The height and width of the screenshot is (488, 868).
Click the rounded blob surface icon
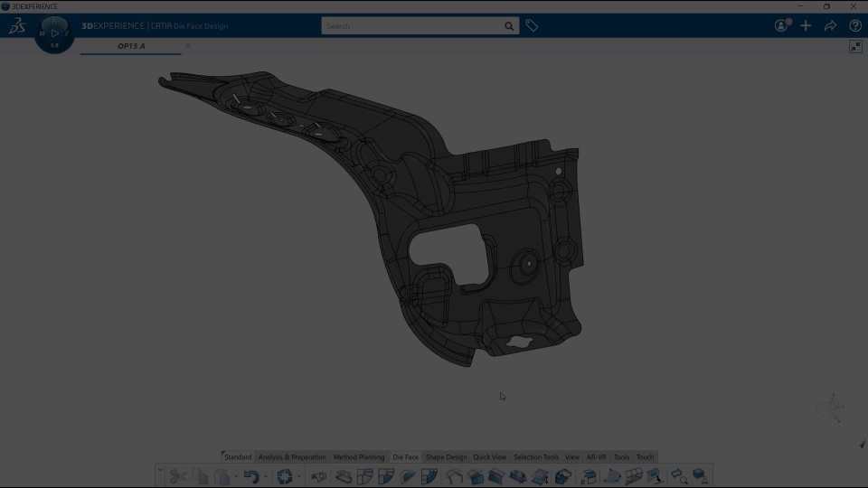612,476
